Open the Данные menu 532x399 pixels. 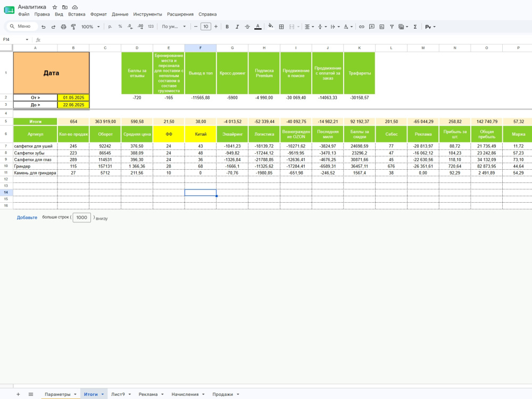[x=120, y=14]
